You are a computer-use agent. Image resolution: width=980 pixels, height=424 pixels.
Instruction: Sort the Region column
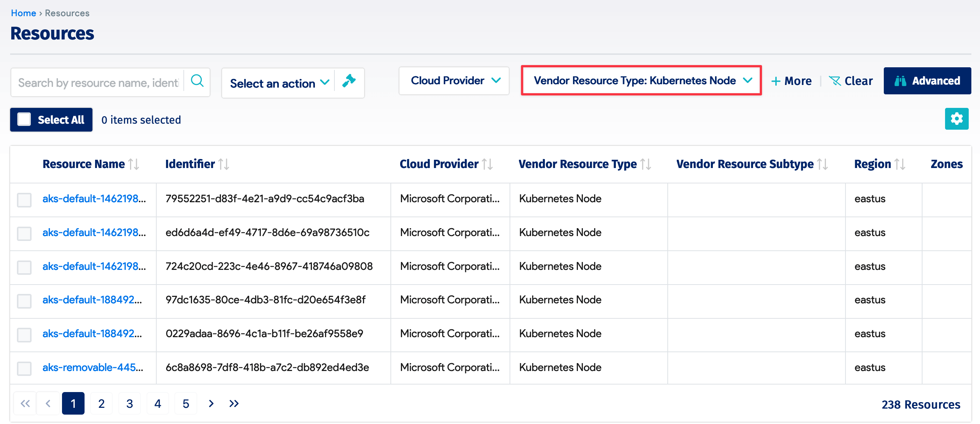click(900, 164)
